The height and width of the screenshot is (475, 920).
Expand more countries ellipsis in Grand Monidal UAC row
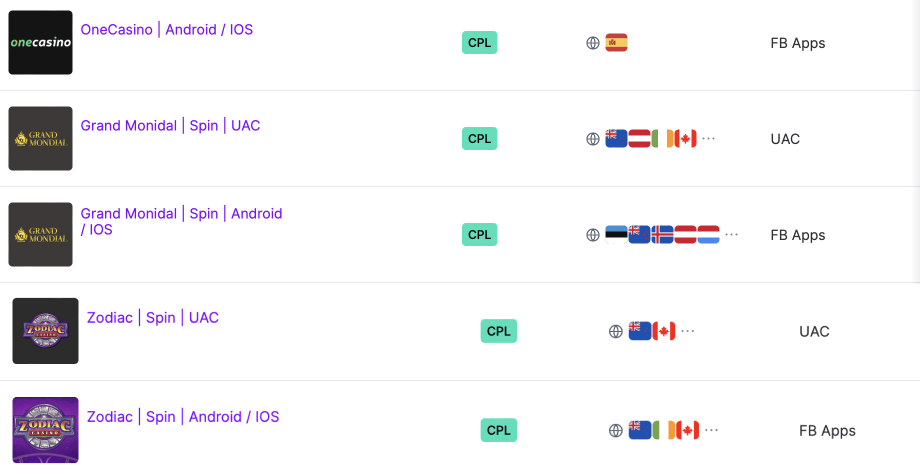(x=709, y=139)
